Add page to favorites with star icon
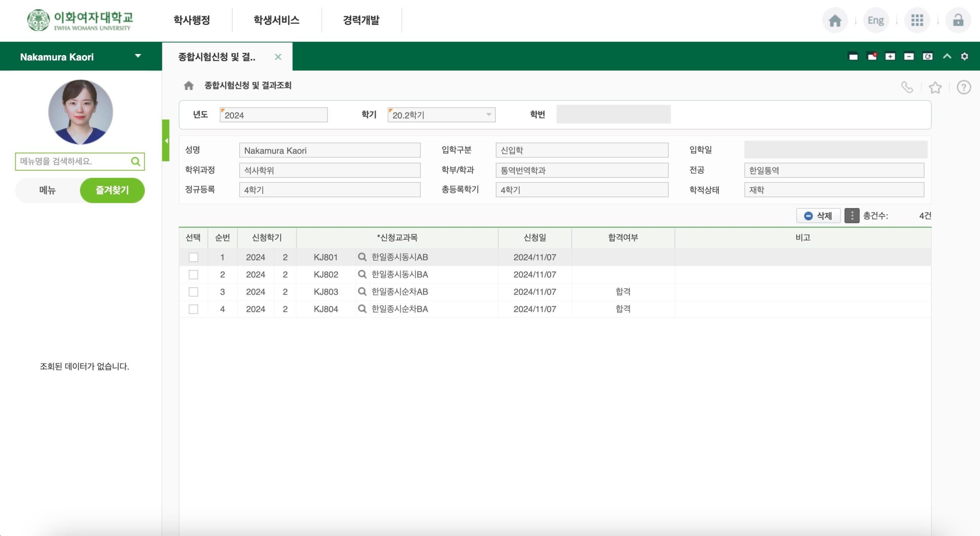 point(935,88)
